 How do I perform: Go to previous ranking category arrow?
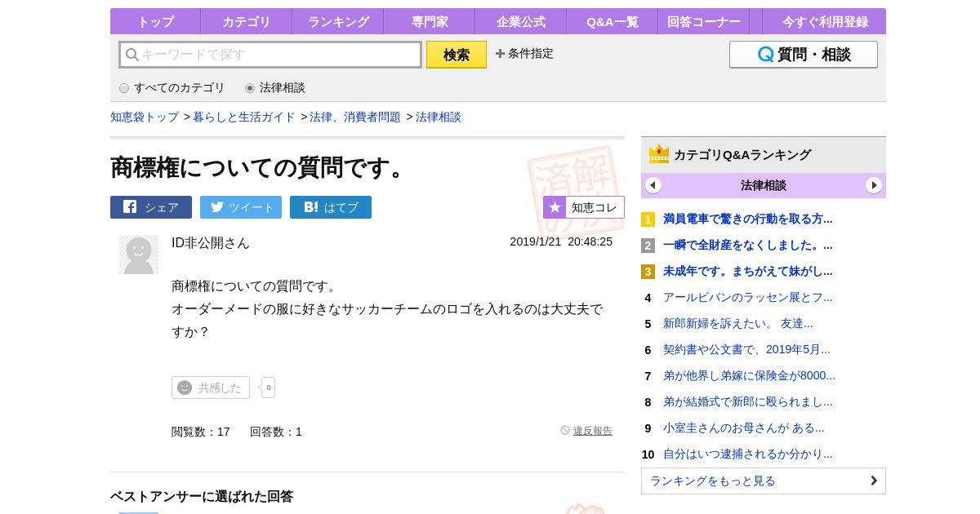653,185
